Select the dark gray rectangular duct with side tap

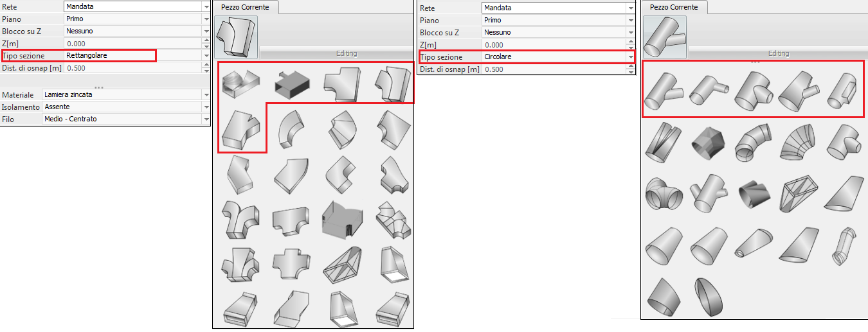pyautogui.click(x=290, y=82)
